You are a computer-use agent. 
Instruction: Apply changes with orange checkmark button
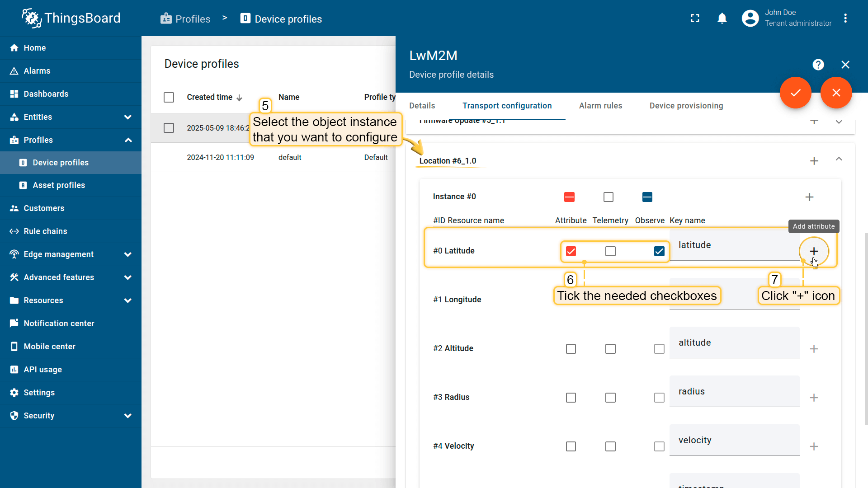(x=795, y=93)
